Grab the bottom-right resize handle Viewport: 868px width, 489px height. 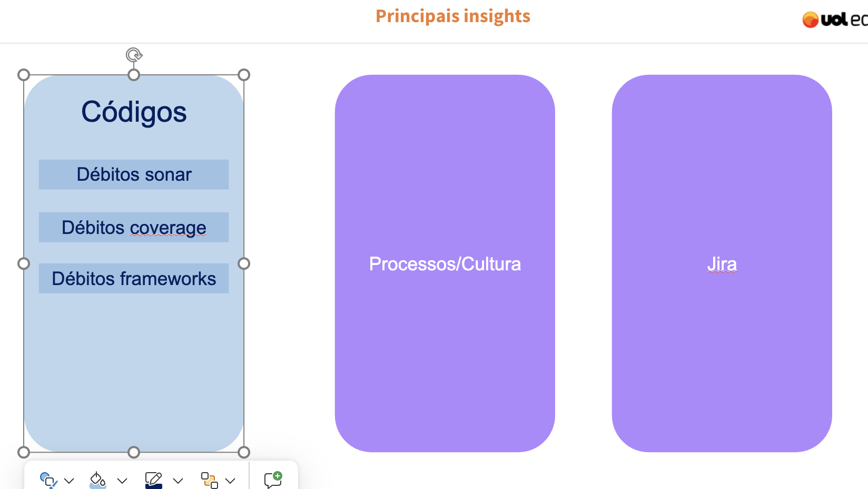pyautogui.click(x=244, y=452)
